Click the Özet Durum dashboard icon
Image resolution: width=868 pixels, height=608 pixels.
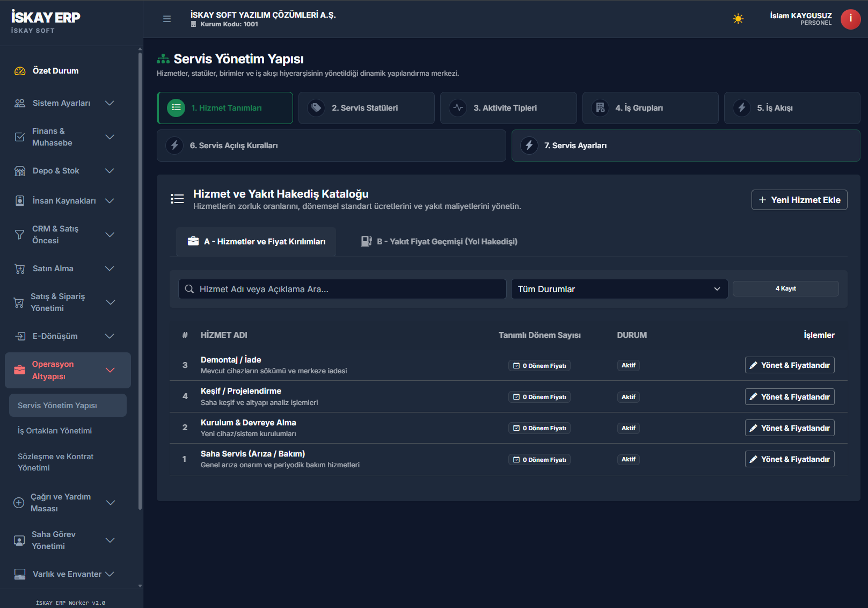[x=20, y=71]
